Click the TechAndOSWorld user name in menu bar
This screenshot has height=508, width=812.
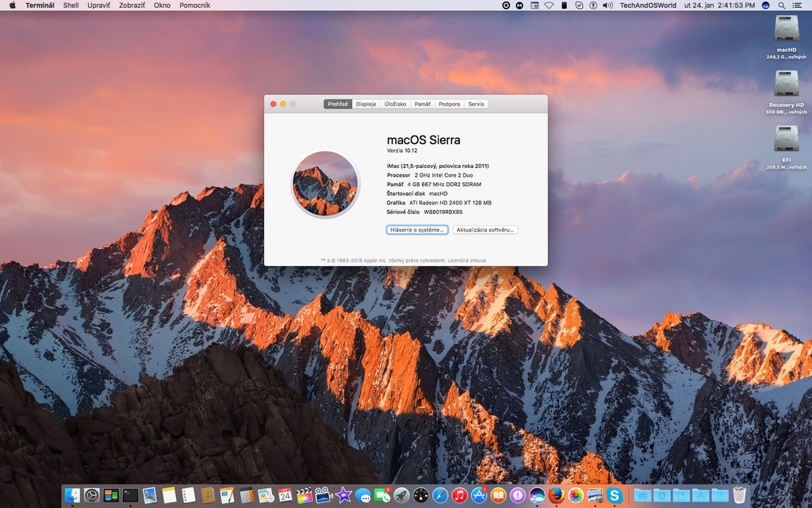[x=648, y=6]
